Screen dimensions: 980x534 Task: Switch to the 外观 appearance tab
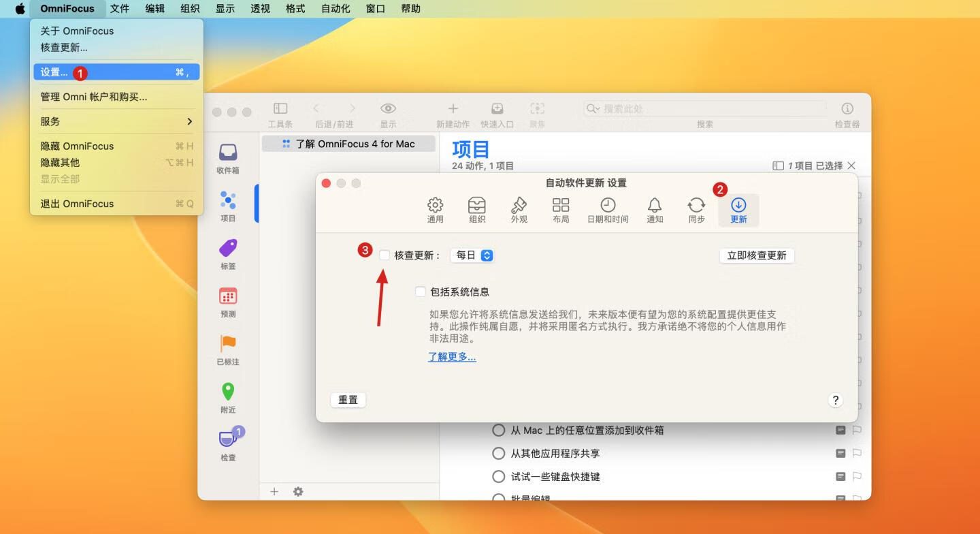(519, 210)
